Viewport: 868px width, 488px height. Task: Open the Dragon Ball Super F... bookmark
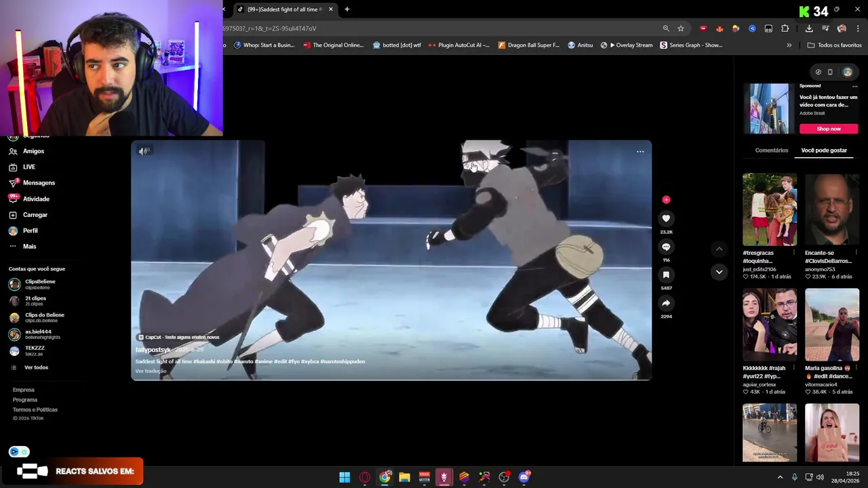(x=529, y=45)
